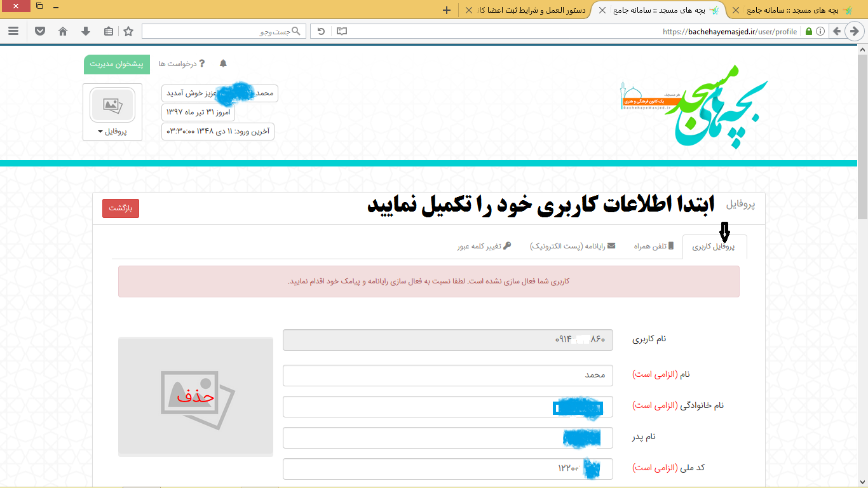
Task: Switch to رایانامه (پست الکترونیک) tab
Action: pos(573,246)
